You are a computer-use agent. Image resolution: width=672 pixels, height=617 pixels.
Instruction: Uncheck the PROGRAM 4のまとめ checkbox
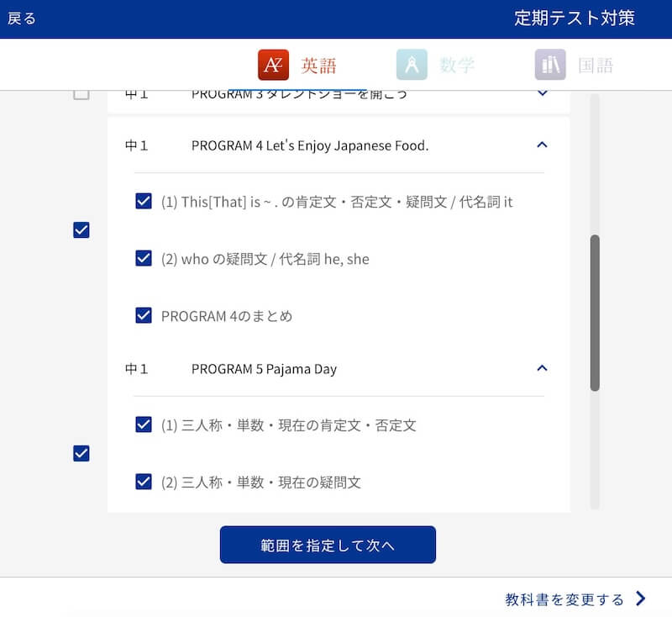click(x=144, y=315)
